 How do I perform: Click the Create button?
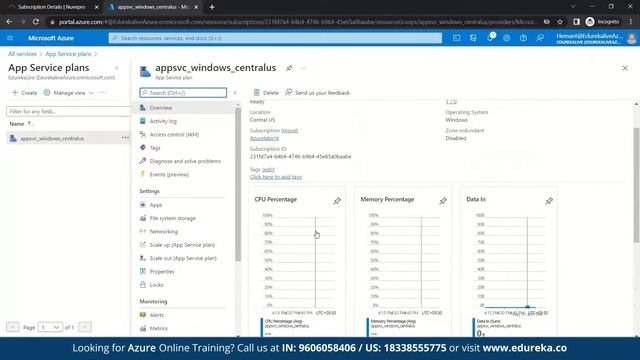(x=24, y=93)
